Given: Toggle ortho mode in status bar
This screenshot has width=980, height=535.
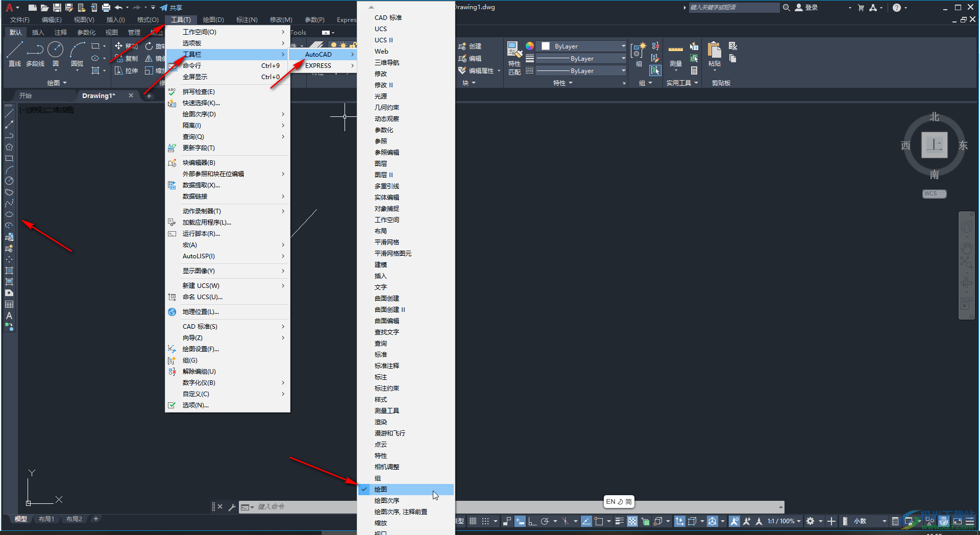Looking at the screenshot, I should coord(532,521).
